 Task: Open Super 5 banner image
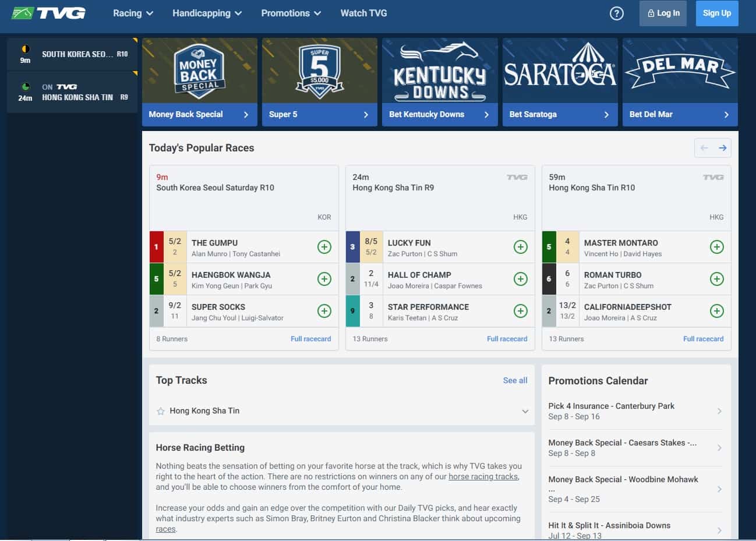[x=320, y=70]
